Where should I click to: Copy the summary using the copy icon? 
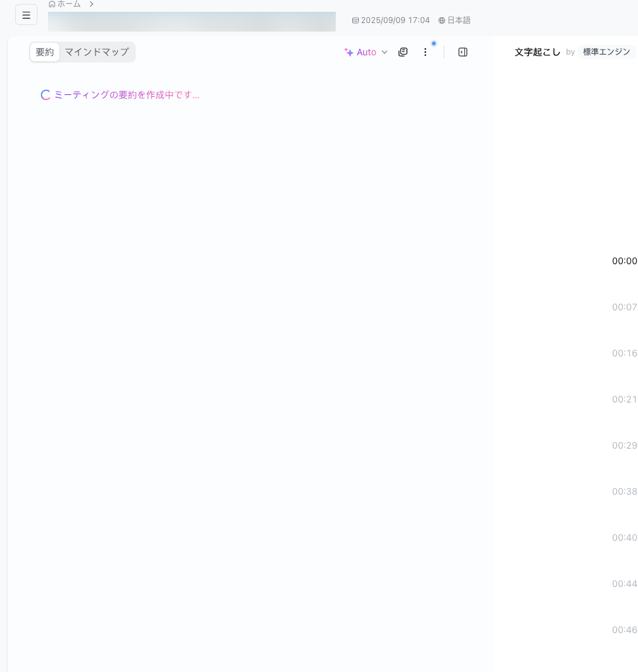(403, 52)
